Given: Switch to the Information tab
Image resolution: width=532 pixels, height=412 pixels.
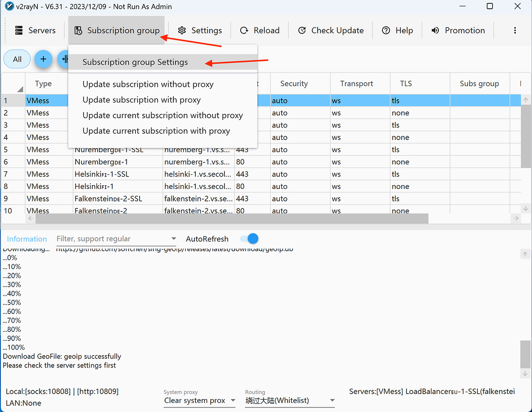Looking at the screenshot, I should [27, 239].
